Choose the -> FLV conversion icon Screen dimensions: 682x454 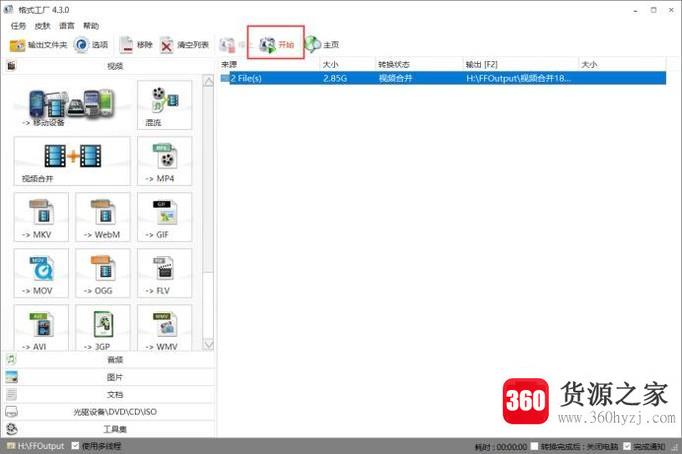point(164,273)
